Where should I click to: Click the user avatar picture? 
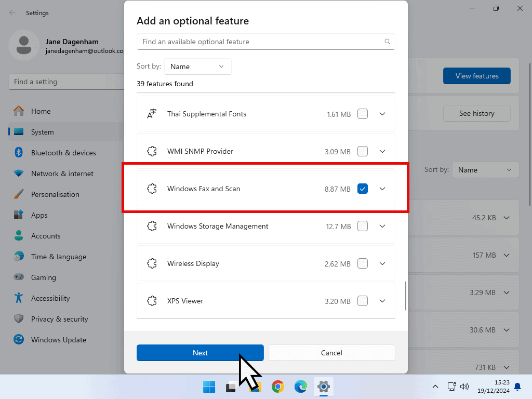click(x=24, y=46)
